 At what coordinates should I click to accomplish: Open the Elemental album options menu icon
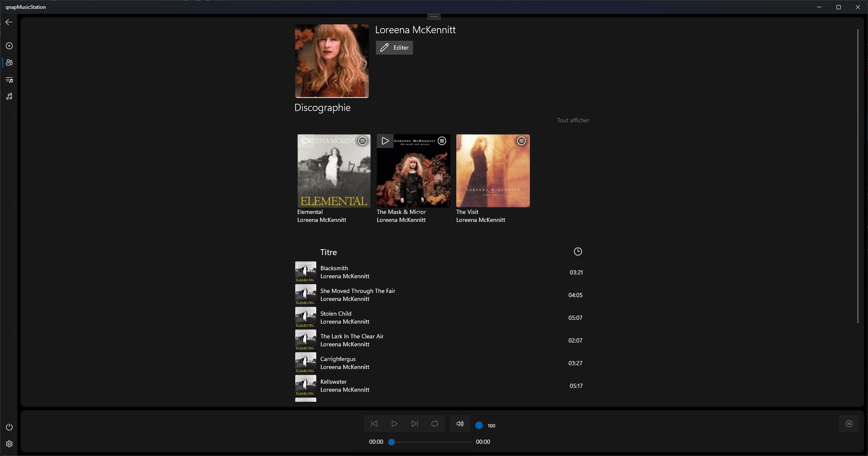click(362, 141)
